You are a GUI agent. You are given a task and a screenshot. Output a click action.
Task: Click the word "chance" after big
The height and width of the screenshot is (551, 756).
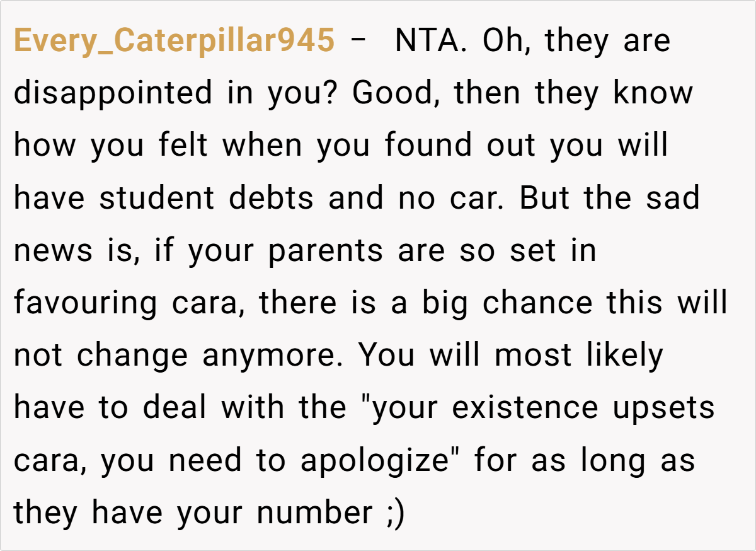pos(537,303)
